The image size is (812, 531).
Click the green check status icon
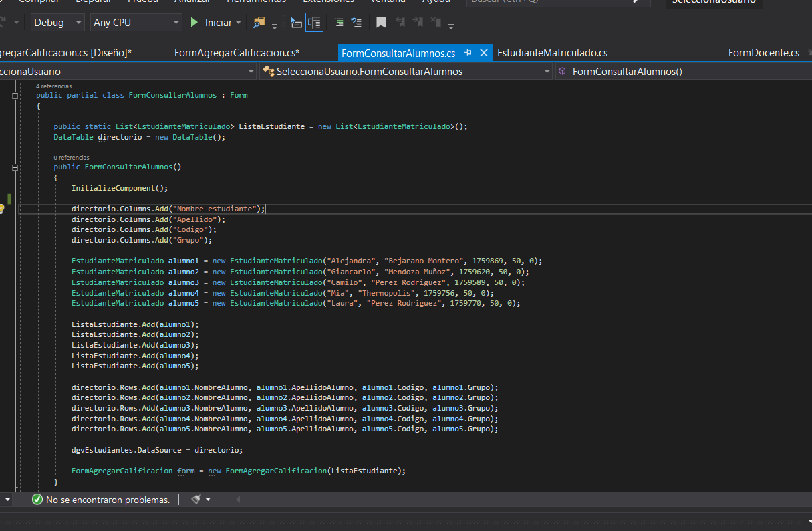tap(37, 500)
